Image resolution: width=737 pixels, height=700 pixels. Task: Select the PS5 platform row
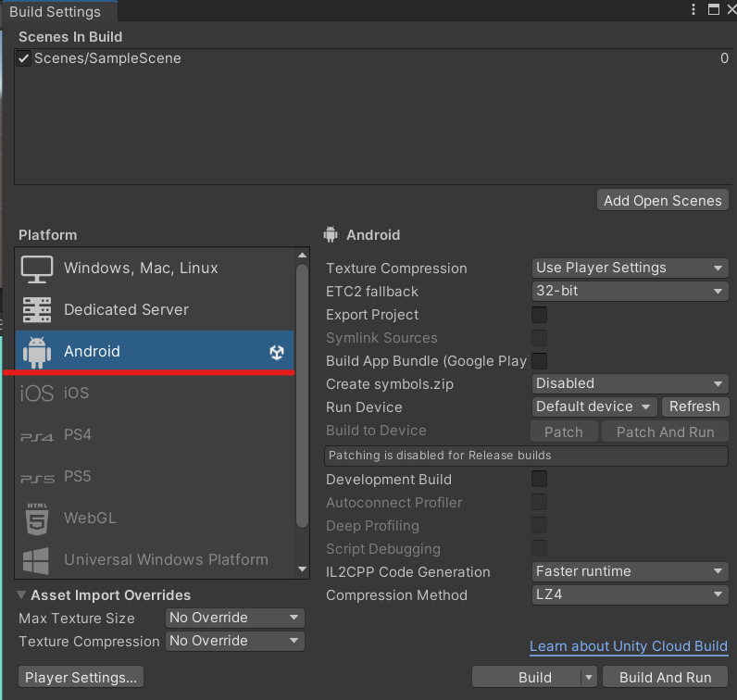pos(155,477)
